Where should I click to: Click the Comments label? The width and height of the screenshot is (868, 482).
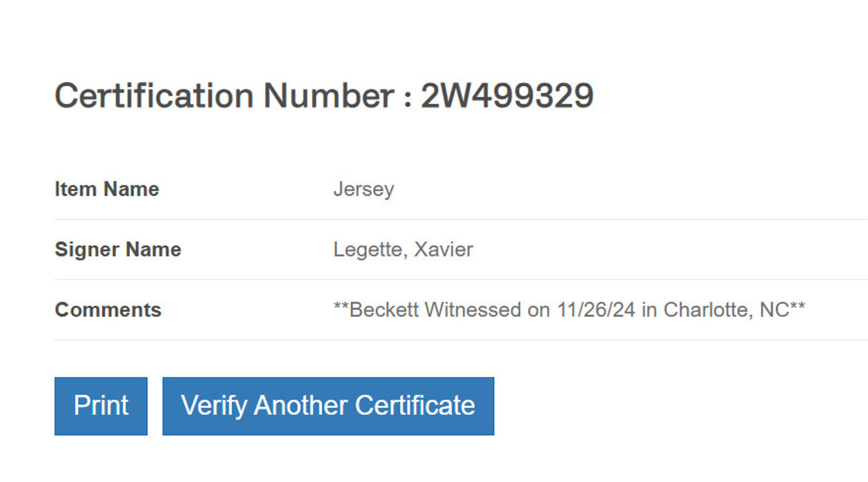coord(108,310)
